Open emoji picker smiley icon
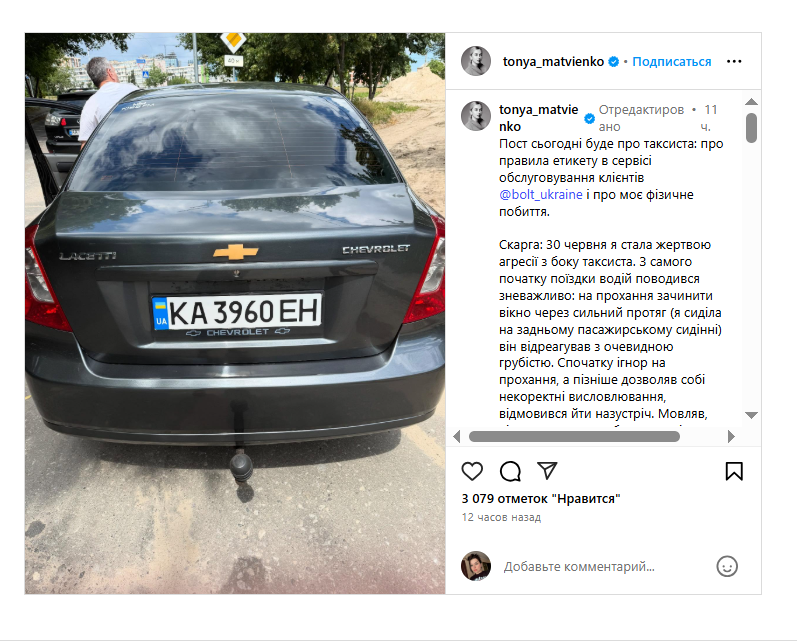This screenshot has height=642, width=797. coord(727,566)
